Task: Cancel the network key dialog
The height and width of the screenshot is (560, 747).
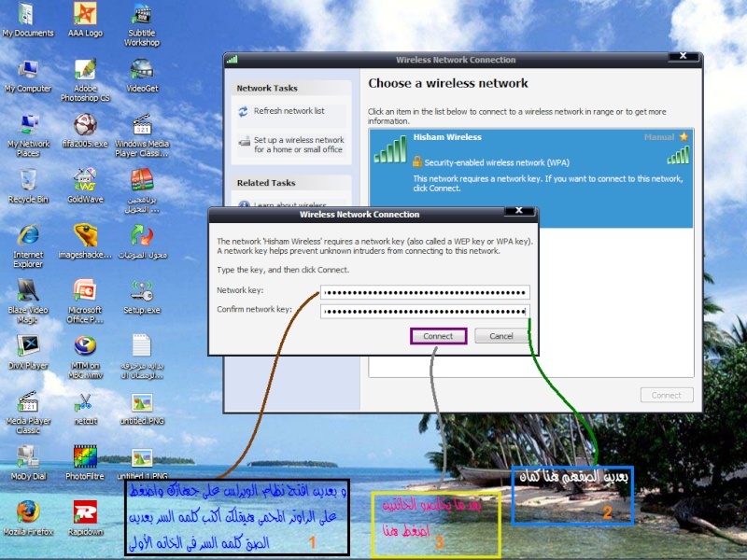Action: pos(501,336)
